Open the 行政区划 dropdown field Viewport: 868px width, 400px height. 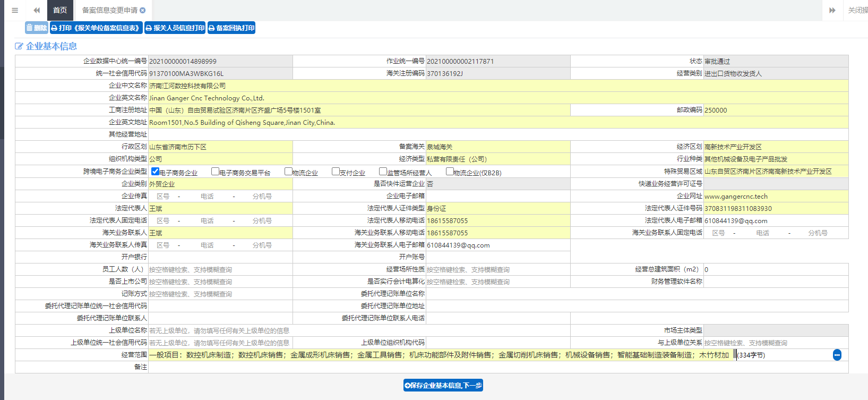(x=220, y=147)
